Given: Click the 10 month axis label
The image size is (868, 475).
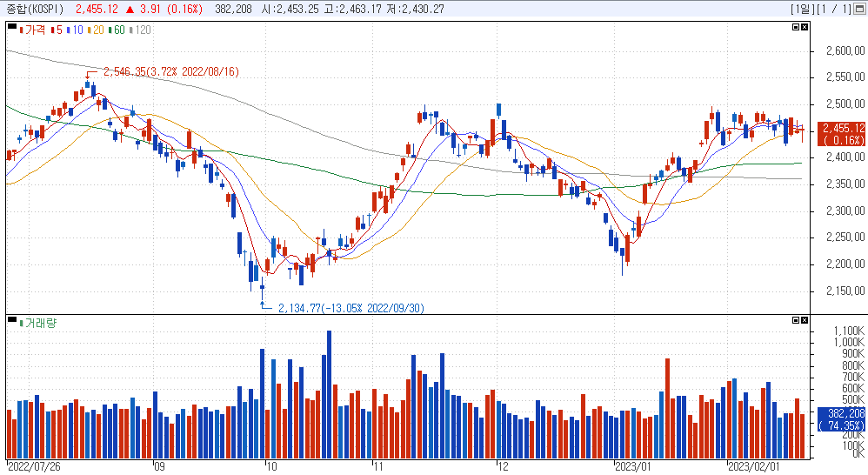Looking at the screenshot, I should [272, 466].
